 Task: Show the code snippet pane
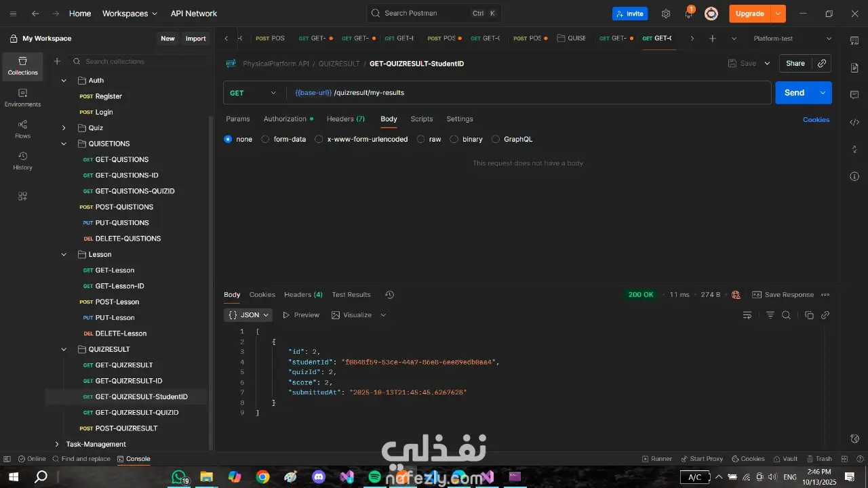pos(854,122)
